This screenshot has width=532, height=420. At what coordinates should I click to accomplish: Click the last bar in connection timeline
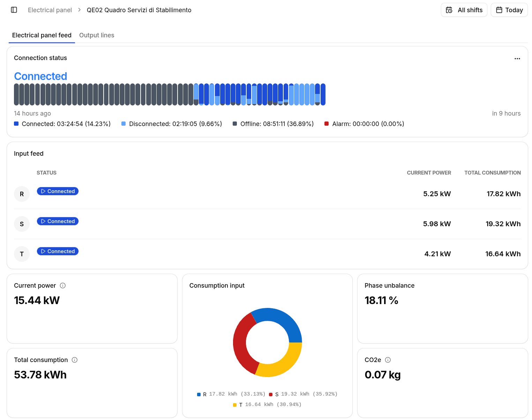point(323,94)
